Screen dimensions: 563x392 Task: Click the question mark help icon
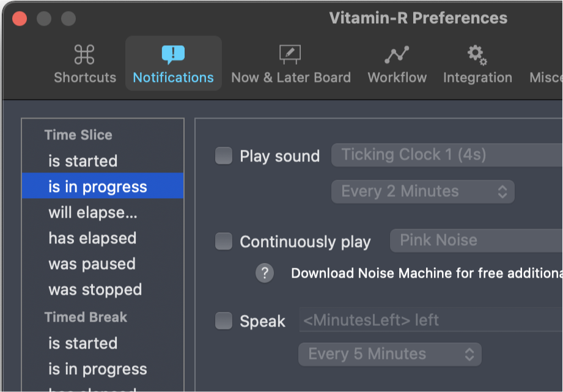click(265, 273)
